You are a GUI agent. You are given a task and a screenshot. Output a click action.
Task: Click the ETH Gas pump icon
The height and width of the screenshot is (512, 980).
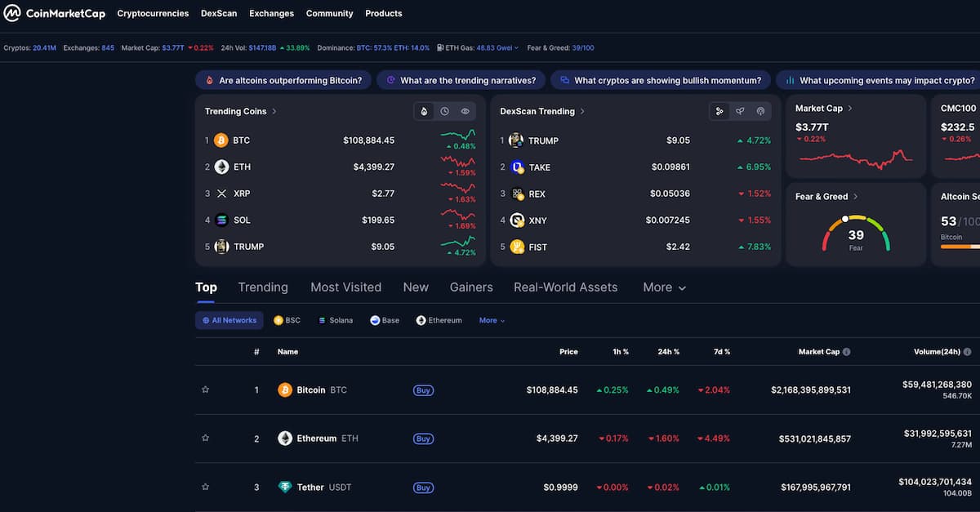pyautogui.click(x=440, y=47)
